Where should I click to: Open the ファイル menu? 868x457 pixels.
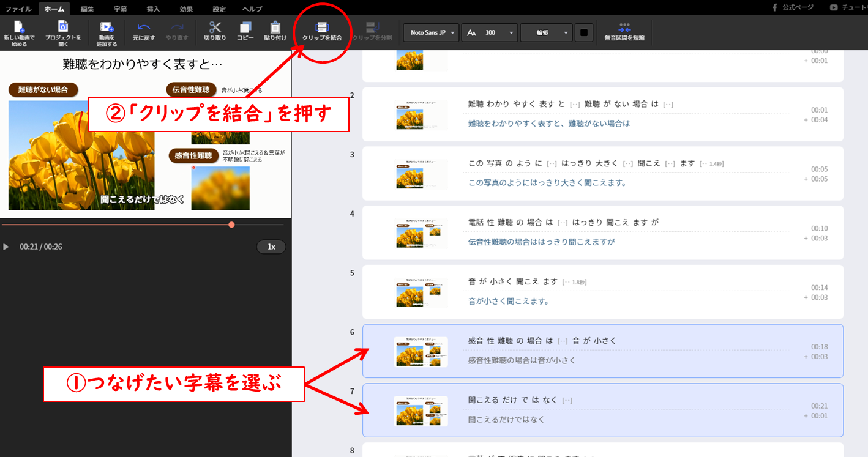pyautogui.click(x=18, y=9)
